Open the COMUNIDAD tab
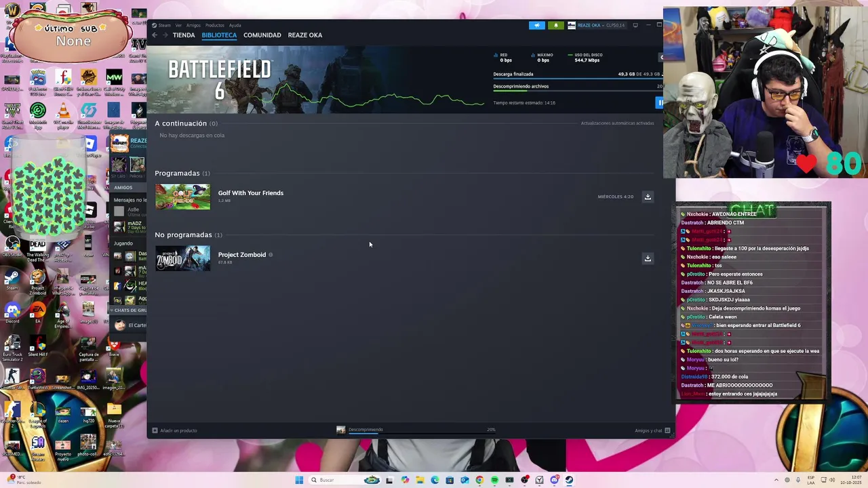This screenshot has width=868, height=488. 262,35
